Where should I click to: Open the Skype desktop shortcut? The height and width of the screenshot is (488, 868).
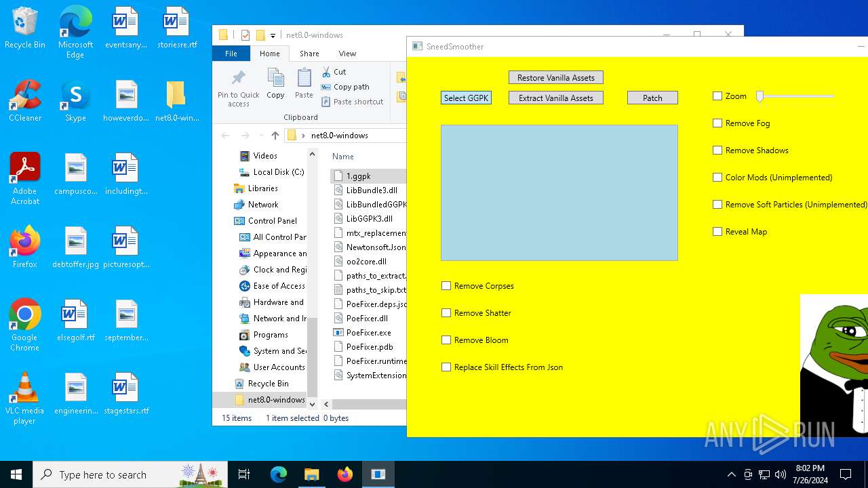click(75, 100)
